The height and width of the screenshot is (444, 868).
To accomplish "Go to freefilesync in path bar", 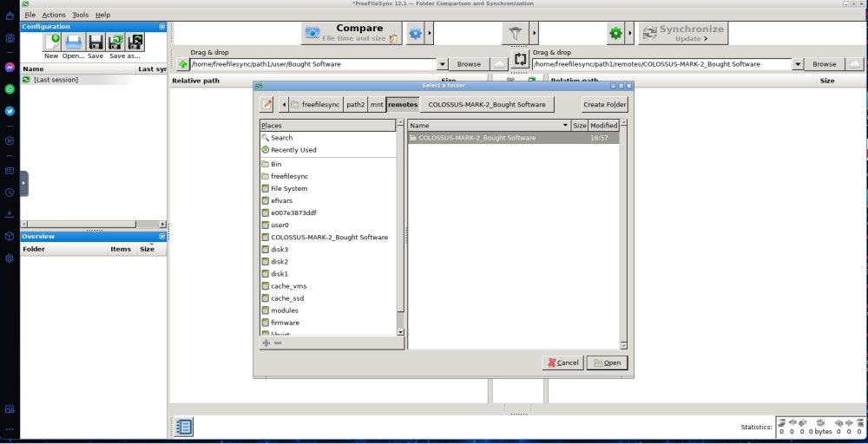I will click(316, 105).
